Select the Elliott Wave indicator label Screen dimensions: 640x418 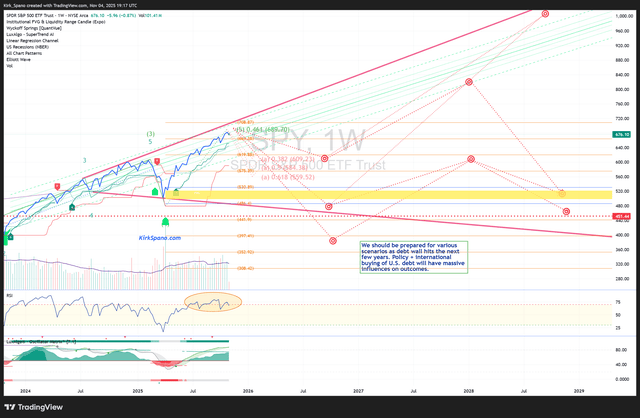click(18, 60)
